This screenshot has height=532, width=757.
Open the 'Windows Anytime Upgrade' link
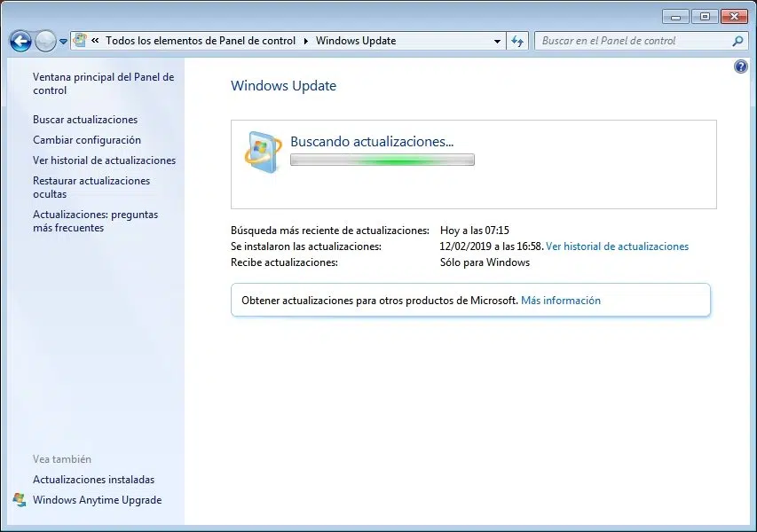click(x=97, y=500)
